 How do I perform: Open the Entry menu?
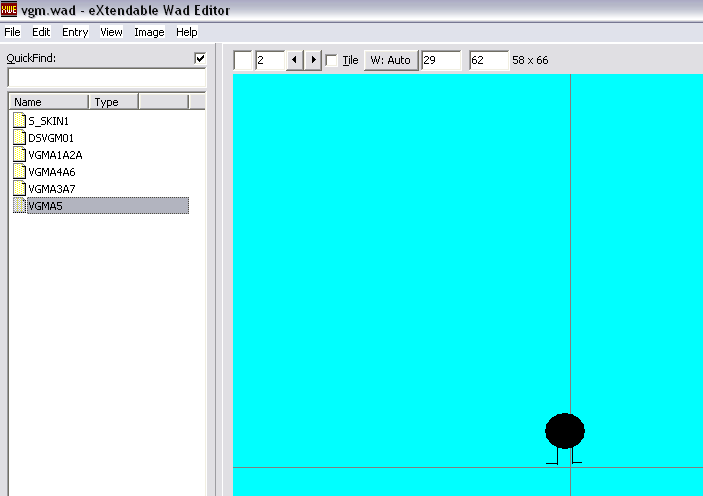point(75,32)
